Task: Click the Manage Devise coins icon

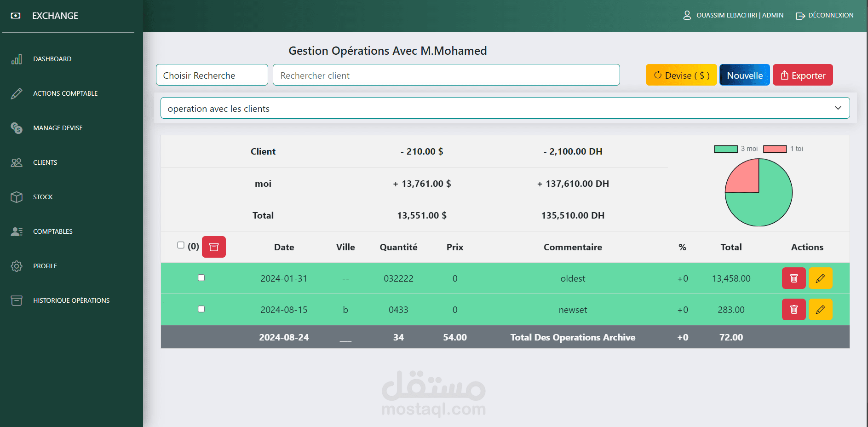Action: pyautogui.click(x=17, y=128)
